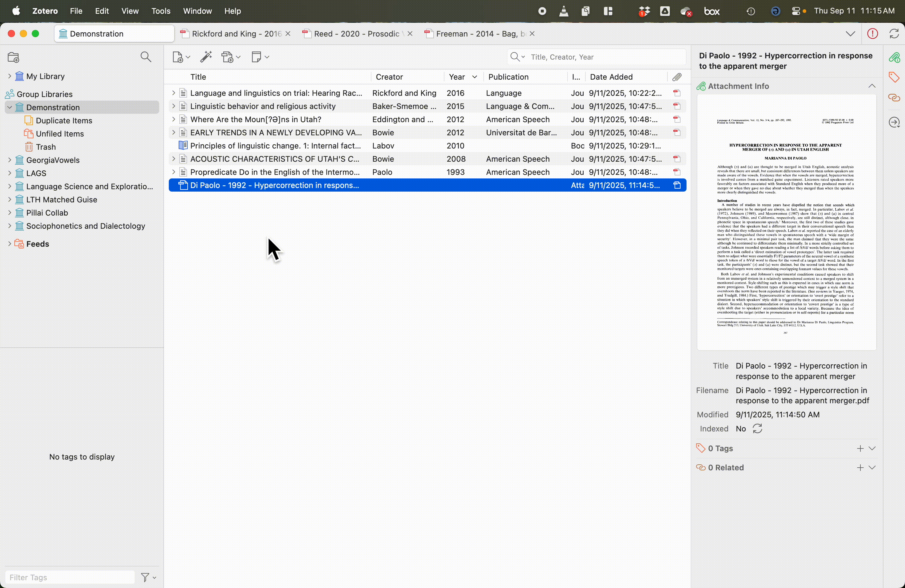The width and height of the screenshot is (905, 588).
Task: Click the New Collection icon in sidebar
Action: [13, 57]
